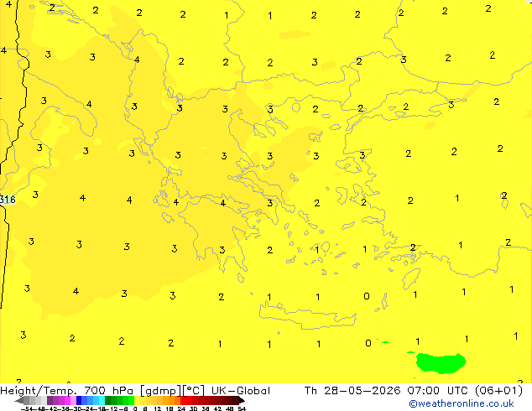Click the '54' label on the color scale
Viewport: 532px width, 411px height.
point(242,408)
